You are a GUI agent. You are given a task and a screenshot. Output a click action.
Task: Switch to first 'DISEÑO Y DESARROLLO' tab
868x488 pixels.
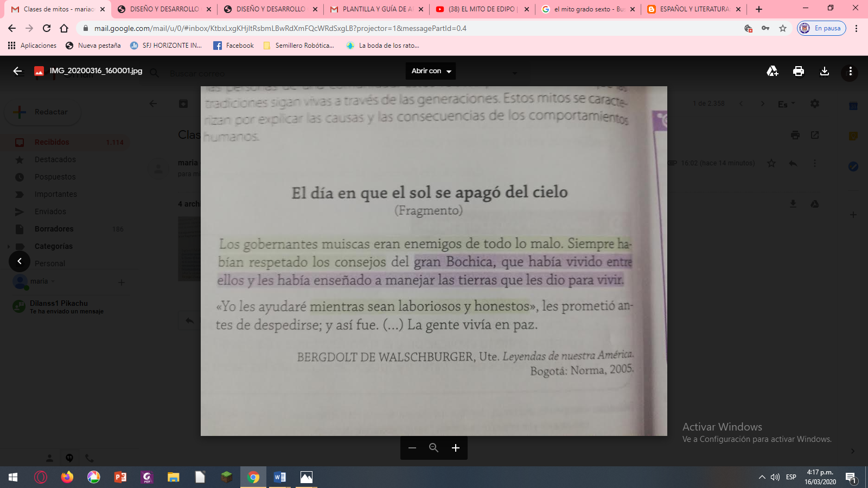pos(164,9)
